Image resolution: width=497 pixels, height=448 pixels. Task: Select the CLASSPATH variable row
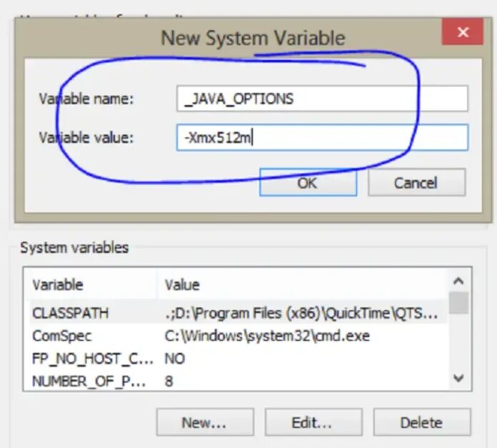[x=238, y=313]
